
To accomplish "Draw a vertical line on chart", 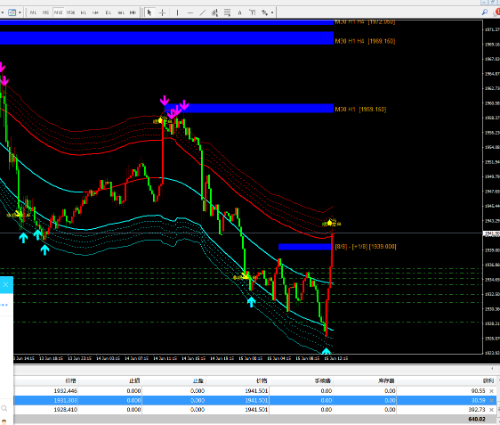I will click(177, 13).
